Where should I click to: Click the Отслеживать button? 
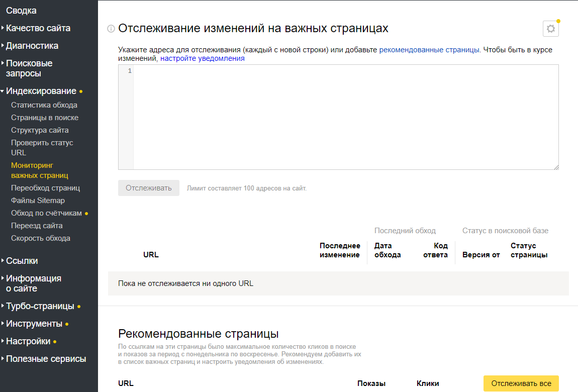(x=149, y=188)
